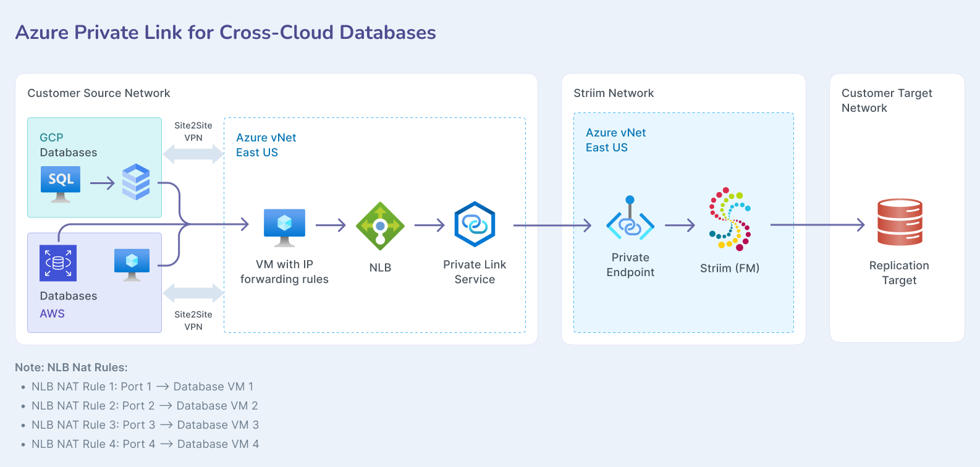Click the VM with IP forwarding icon
The width and height of the screenshot is (980, 467).
[284, 227]
